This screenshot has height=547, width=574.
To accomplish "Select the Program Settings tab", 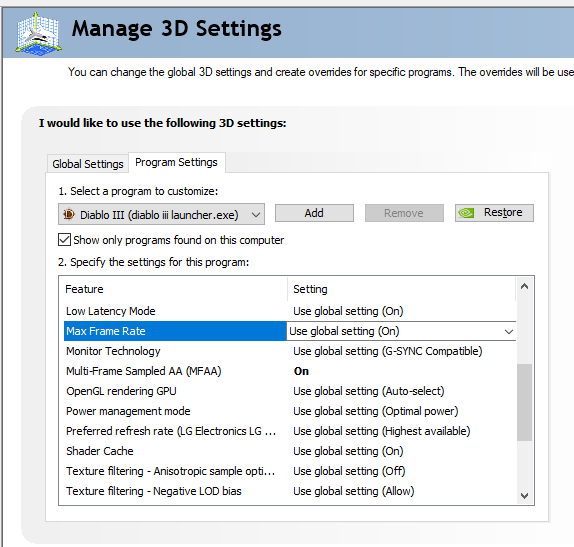I will [x=176, y=162].
